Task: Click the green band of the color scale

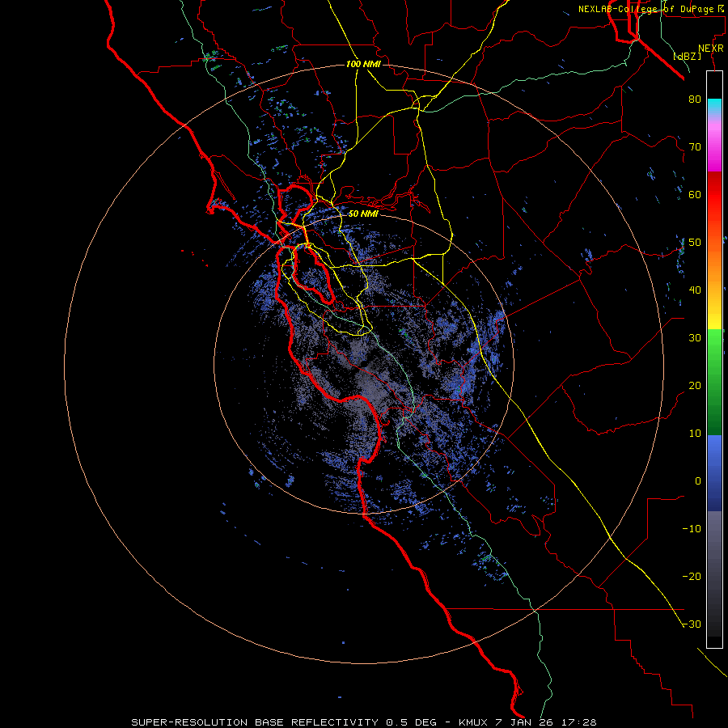Action: pos(714,382)
